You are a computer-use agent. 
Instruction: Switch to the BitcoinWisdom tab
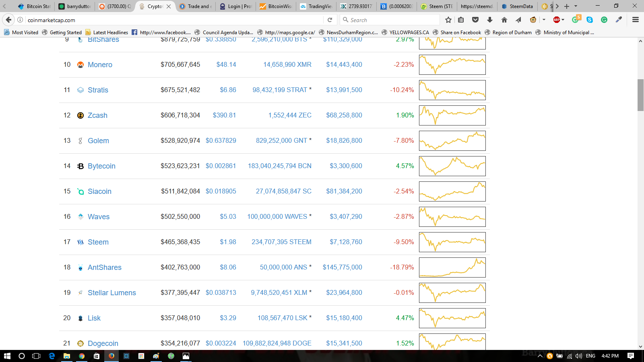[276, 6]
